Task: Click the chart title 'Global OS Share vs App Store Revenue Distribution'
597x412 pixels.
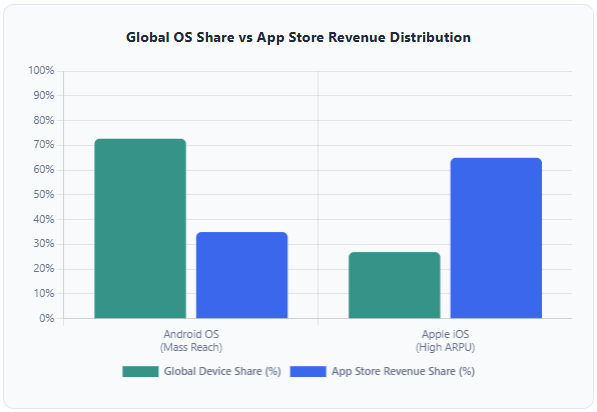Action: 298,37
